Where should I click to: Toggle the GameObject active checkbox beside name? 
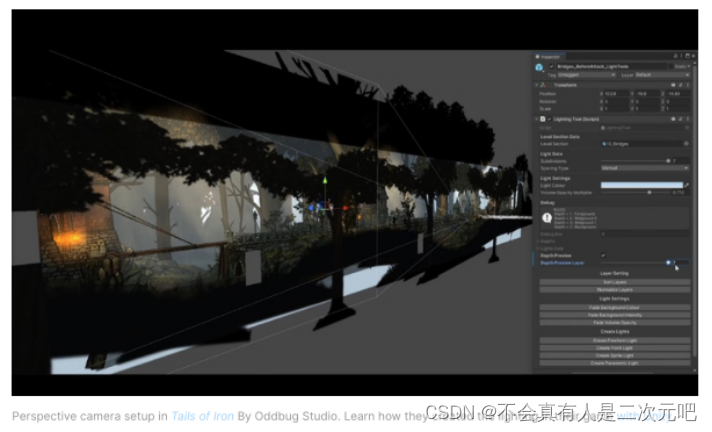pos(552,66)
